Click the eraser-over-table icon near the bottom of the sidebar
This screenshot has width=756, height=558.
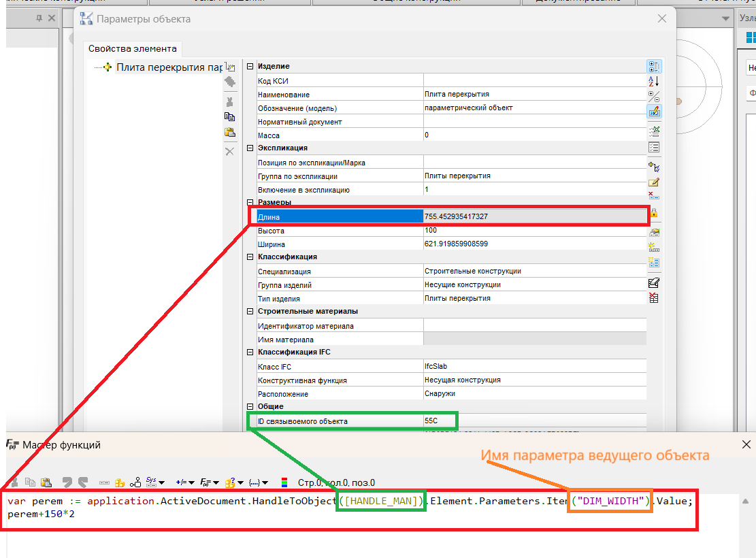click(x=654, y=282)
